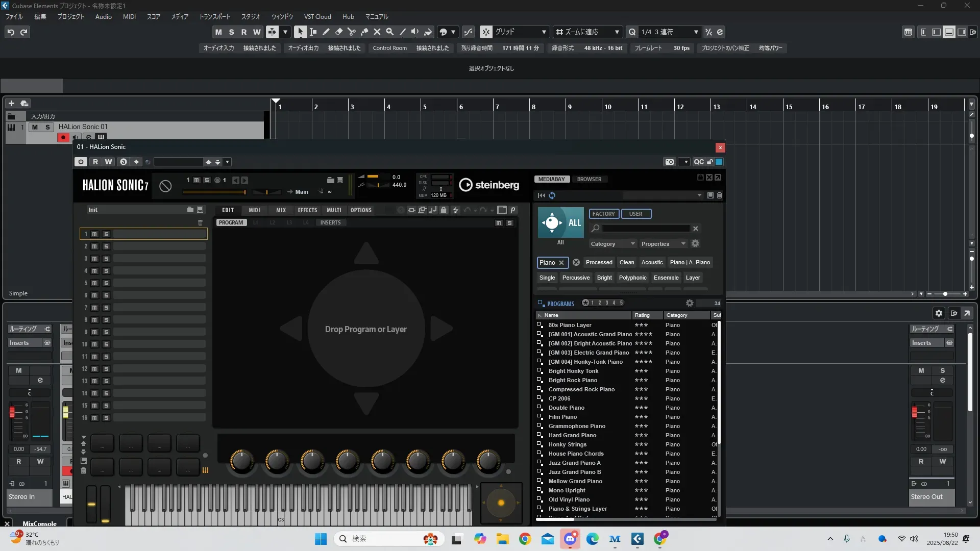The width and height of the screenshot is (980, 551).
Task: Select the Glue tool
Action: click(364, 32)
